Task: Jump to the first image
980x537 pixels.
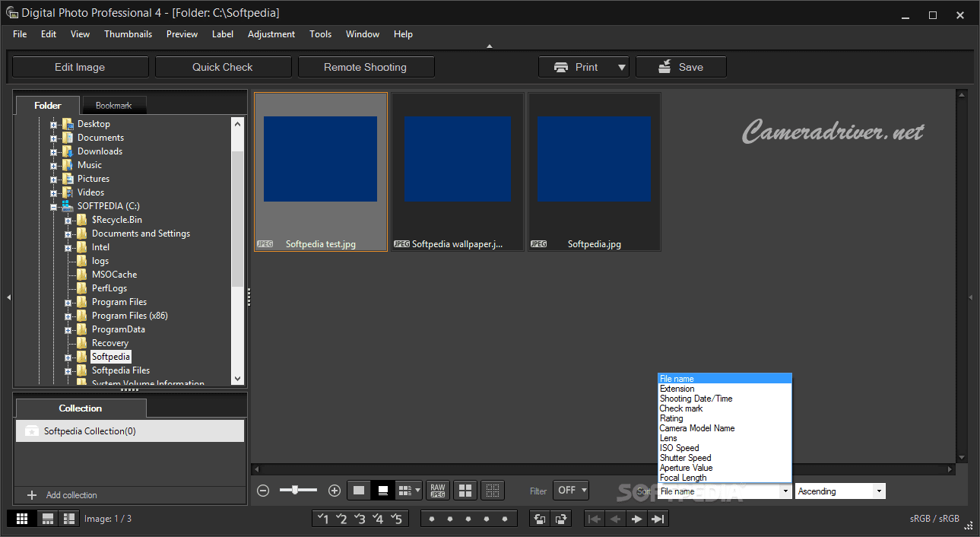Action: (x=595, y=519)
